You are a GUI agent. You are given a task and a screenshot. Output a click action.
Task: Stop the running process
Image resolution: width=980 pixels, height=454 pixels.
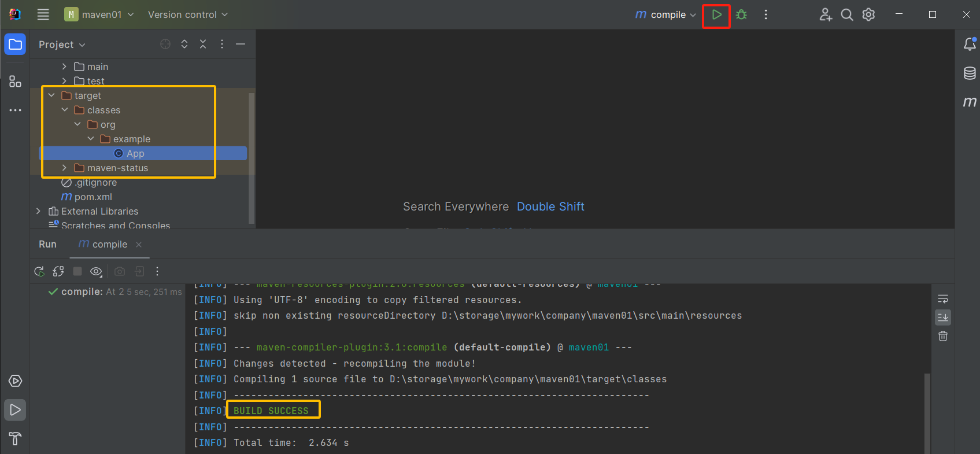click(x=77, y=271)
